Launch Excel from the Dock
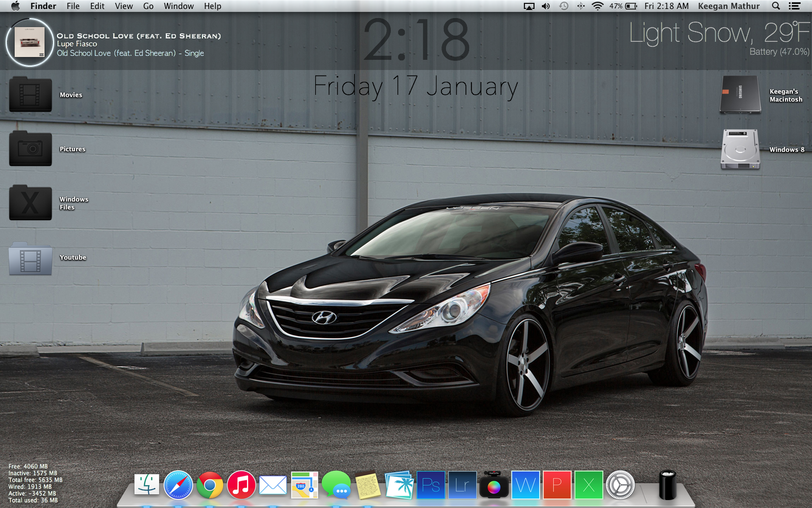Image resolution: width=812 pixels, height=508 pixels. [x=589, y=485]
